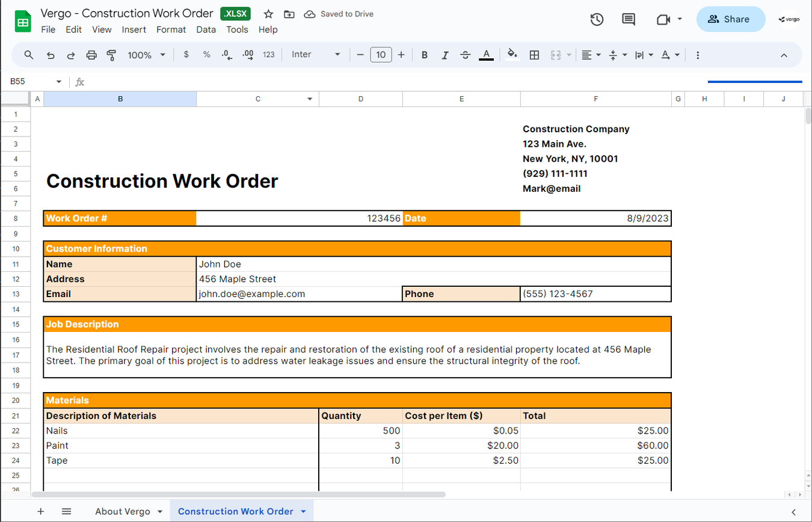
Task: Format selection as currency
Action: coord(186,55)
